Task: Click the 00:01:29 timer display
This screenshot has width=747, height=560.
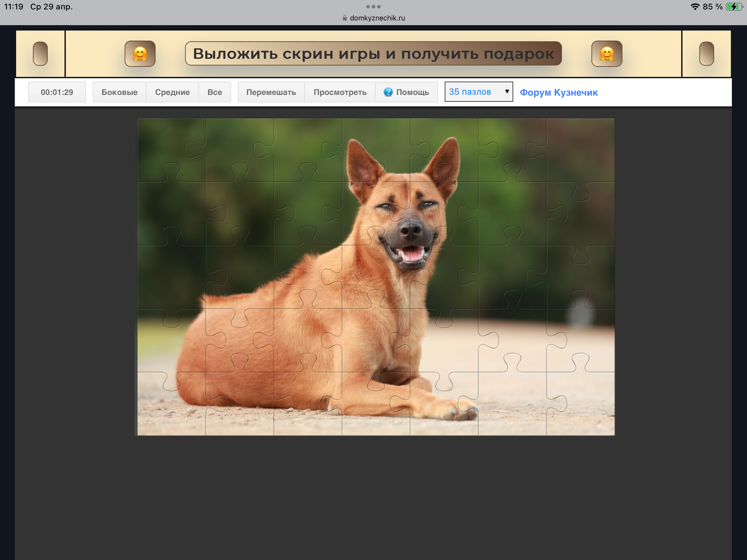Action: click(57, 92)
